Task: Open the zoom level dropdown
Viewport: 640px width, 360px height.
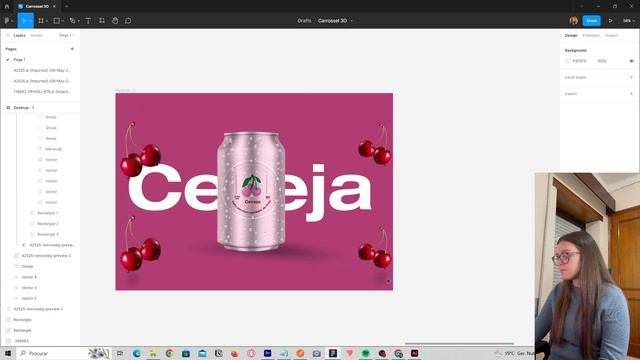Action: click(x=629, y=20)
